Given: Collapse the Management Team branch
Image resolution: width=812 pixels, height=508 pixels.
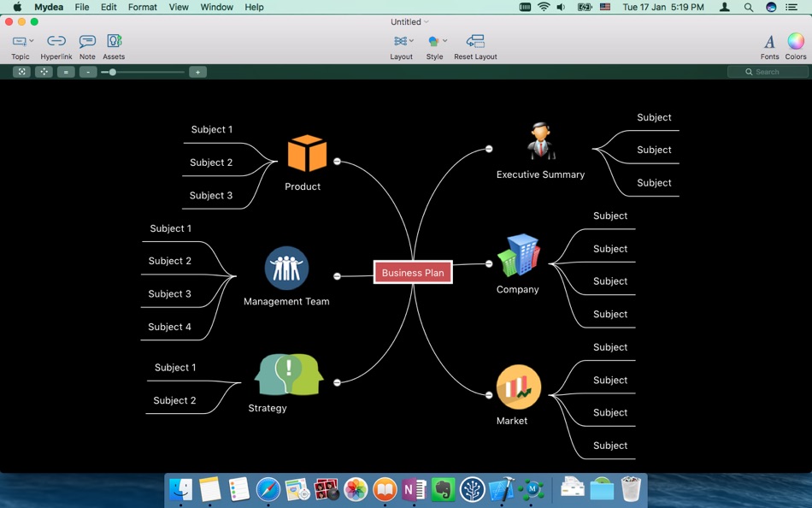Looking at the screenshot, I should point(337,276).
